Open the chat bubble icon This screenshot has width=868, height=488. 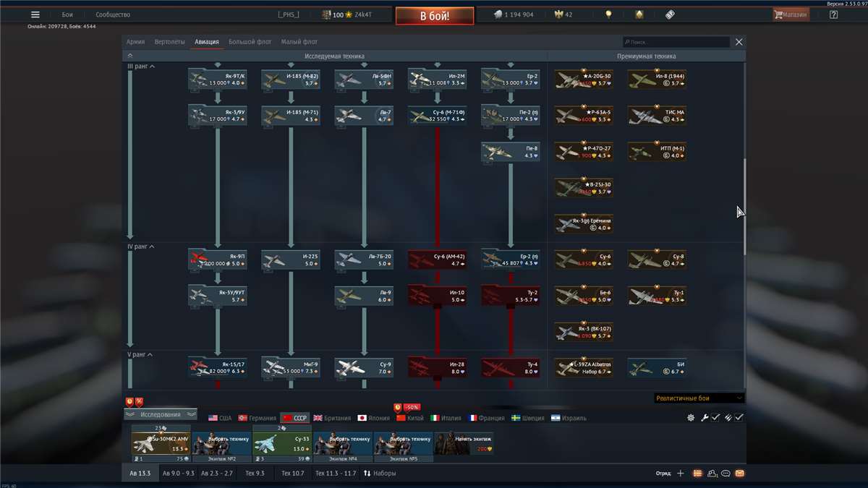coord(726,474)
